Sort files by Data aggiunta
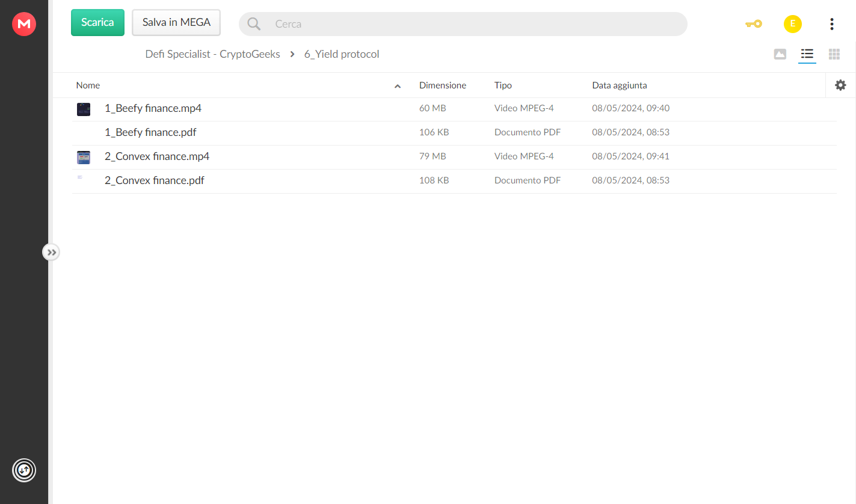 (x=620, y=85)
